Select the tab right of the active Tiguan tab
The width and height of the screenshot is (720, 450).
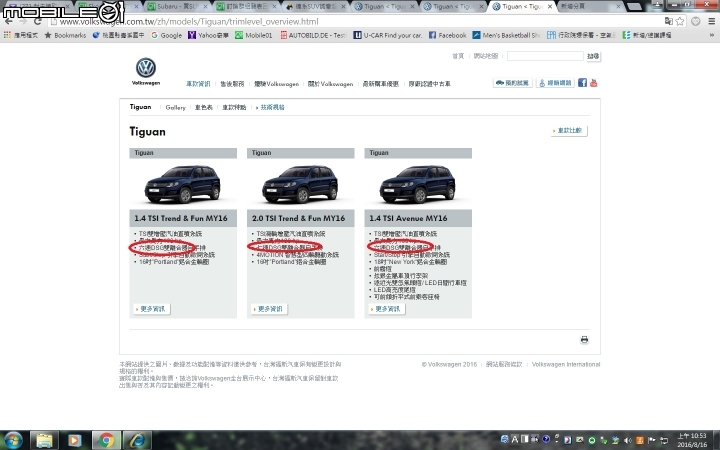[591, 6]
